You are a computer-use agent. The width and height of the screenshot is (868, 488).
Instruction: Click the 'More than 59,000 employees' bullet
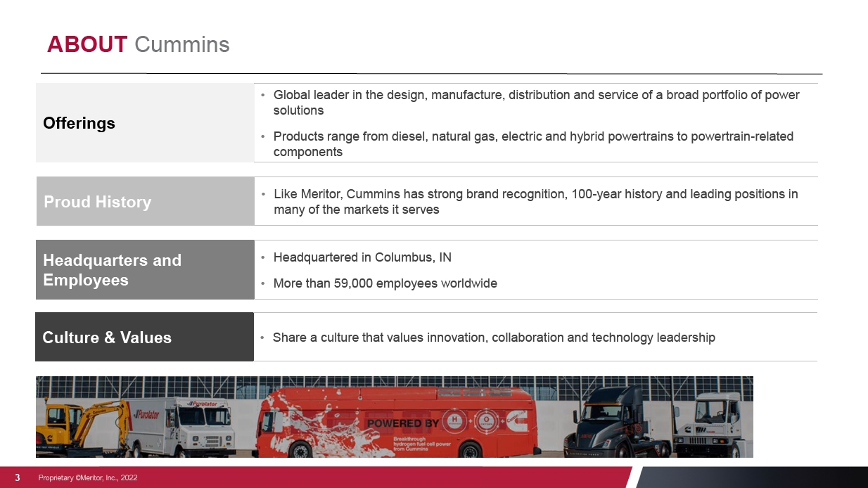coord(385,283)
